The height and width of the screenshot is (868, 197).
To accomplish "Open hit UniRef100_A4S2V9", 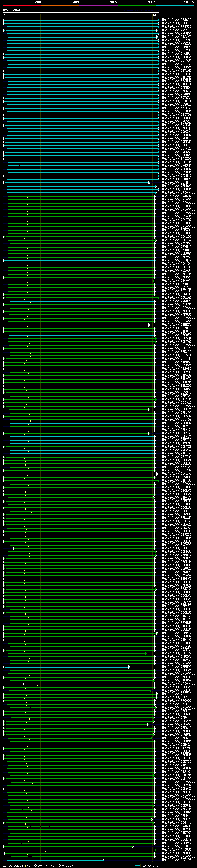I will [177, 37].
